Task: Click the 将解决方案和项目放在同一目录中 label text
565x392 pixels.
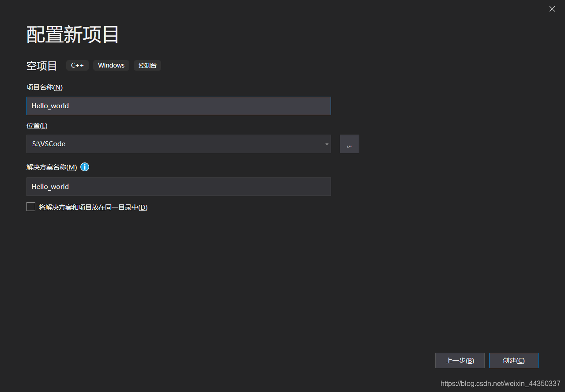Action: [93, 207]
